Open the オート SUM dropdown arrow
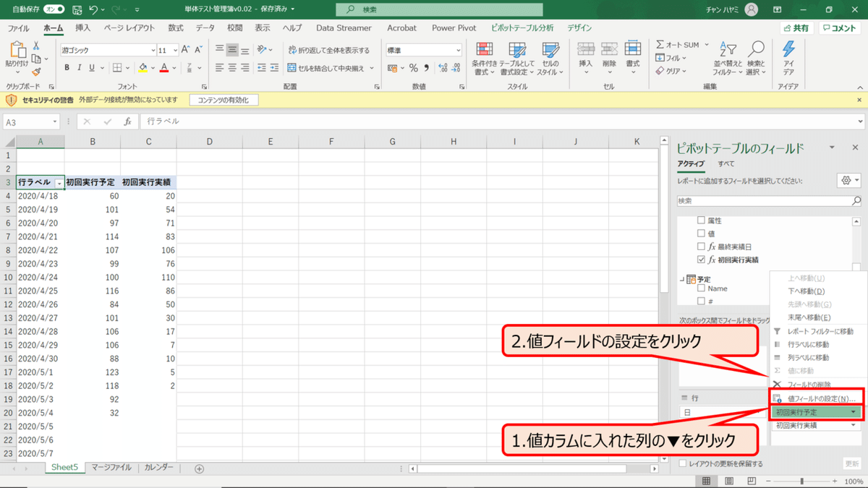Screen dimensions: 868x488 pos(706,45)
